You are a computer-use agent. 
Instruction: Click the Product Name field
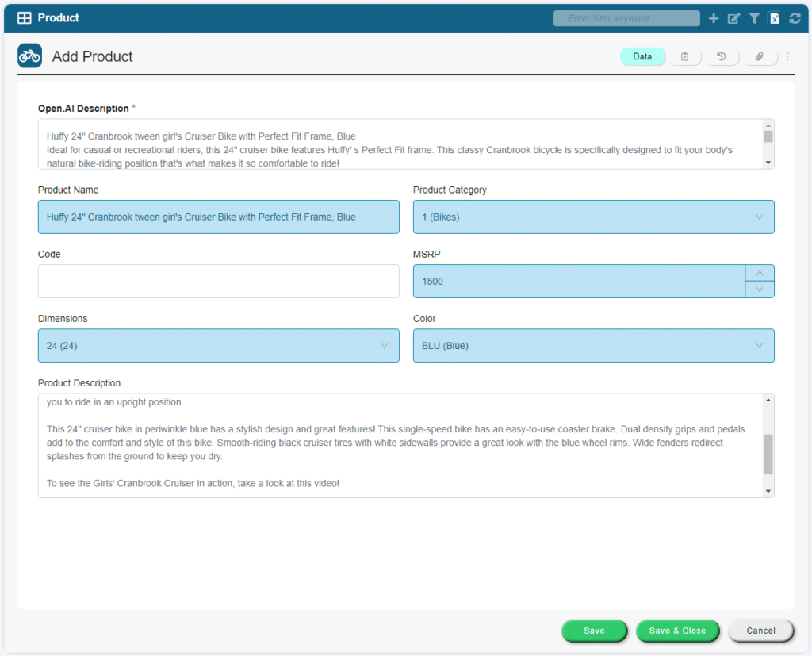[x=219, y=217]
